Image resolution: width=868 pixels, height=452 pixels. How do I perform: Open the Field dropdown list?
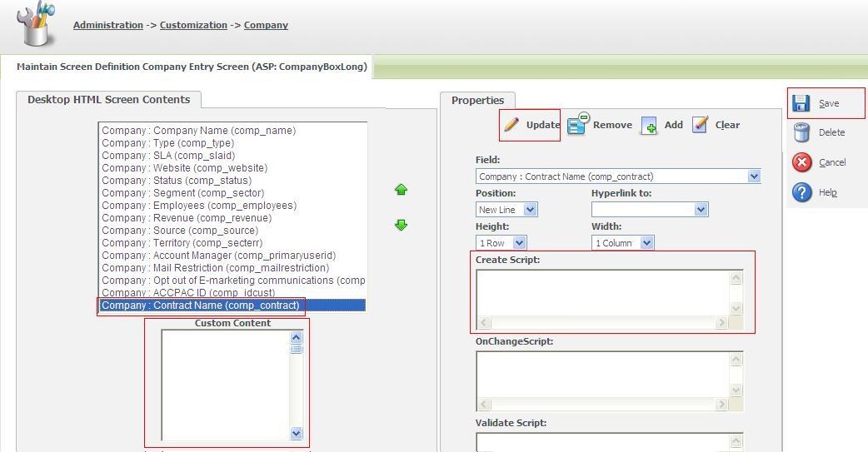coord(754,176)
